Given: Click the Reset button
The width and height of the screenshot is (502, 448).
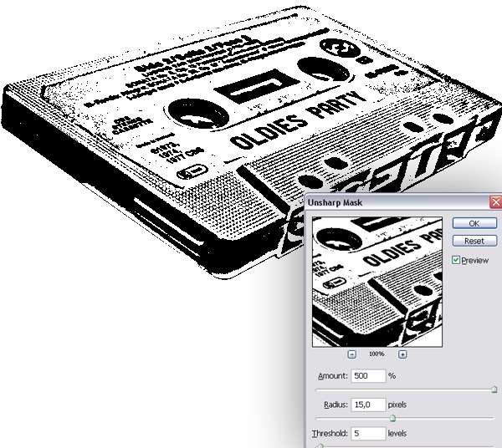Looking at the screenshot, I should click(474, 241).
